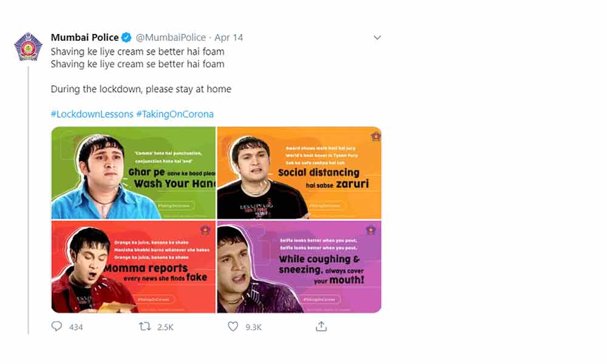The width and height of the screenshot is (607, 364).
Task: Open the Mumbai Police display name
Action: point(84,38)
